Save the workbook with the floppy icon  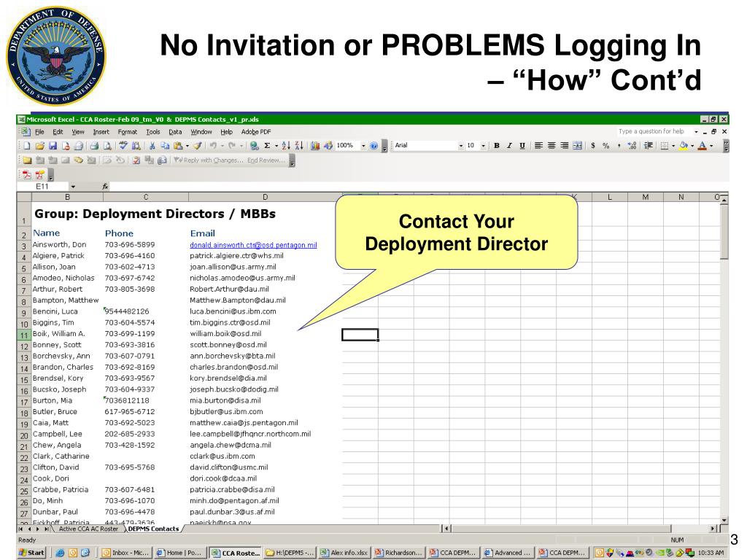pyautogui.click(x=53, y=146)
